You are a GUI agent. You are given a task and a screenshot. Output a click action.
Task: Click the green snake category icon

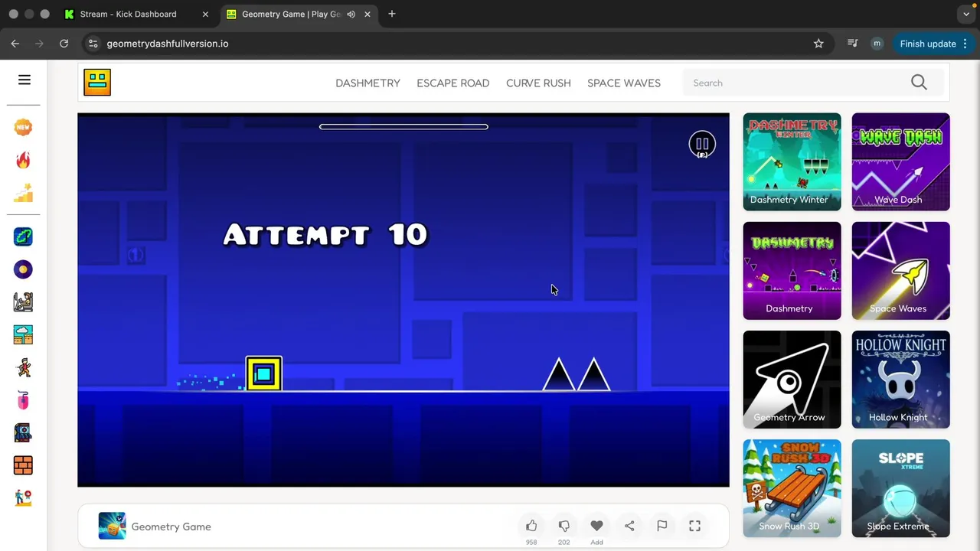tap(23, 236)
